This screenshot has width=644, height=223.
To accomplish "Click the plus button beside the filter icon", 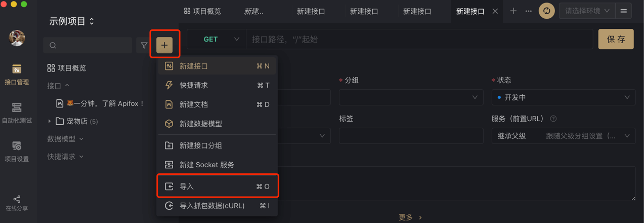I will click(x=164, y=45).
